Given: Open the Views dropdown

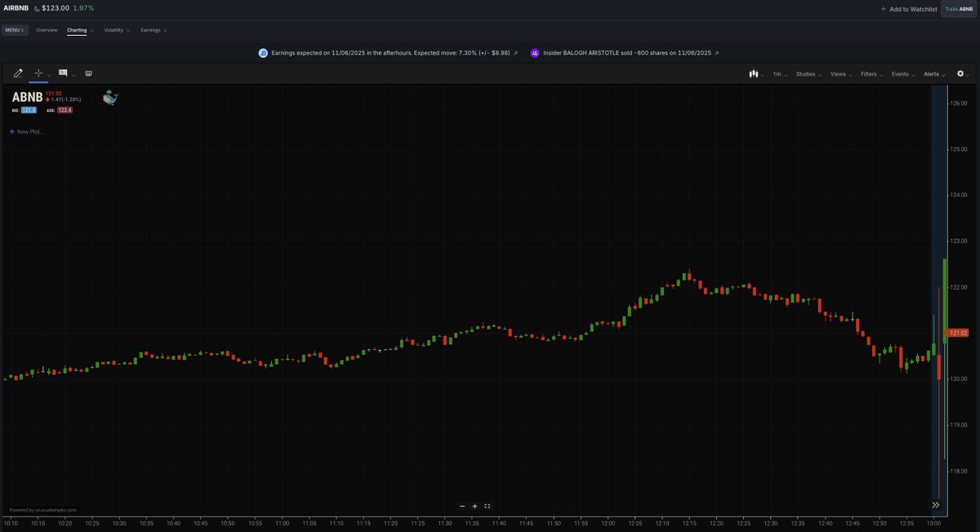Looking at the screenshot, I should pyautogui.click(x=841, y=74).
